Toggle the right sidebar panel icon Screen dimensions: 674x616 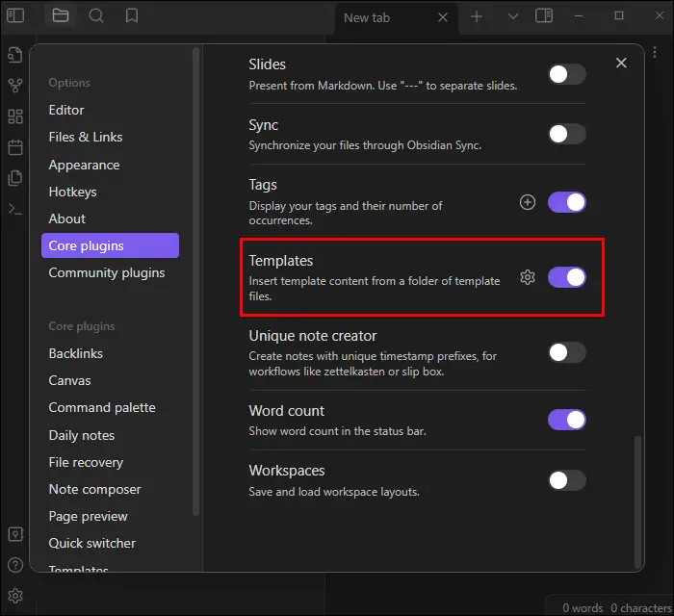(544, 16)
